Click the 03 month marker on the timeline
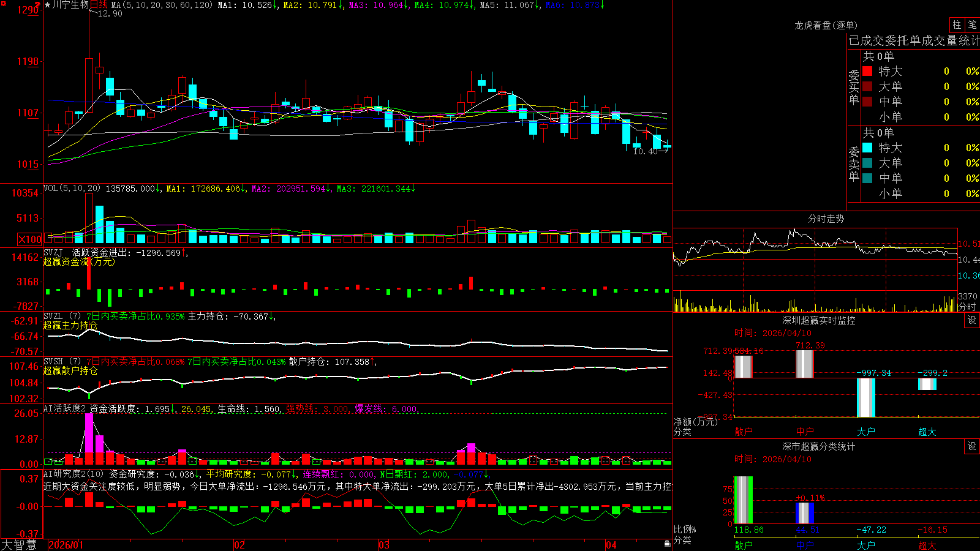This screenshot has height=551, width=980. point(384,545)
